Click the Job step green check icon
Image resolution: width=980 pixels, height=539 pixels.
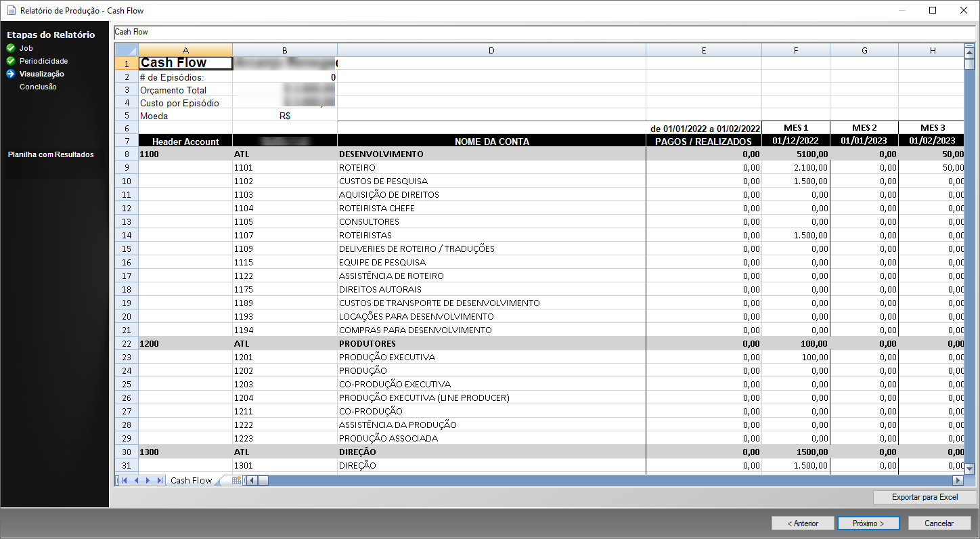(10, 48)
